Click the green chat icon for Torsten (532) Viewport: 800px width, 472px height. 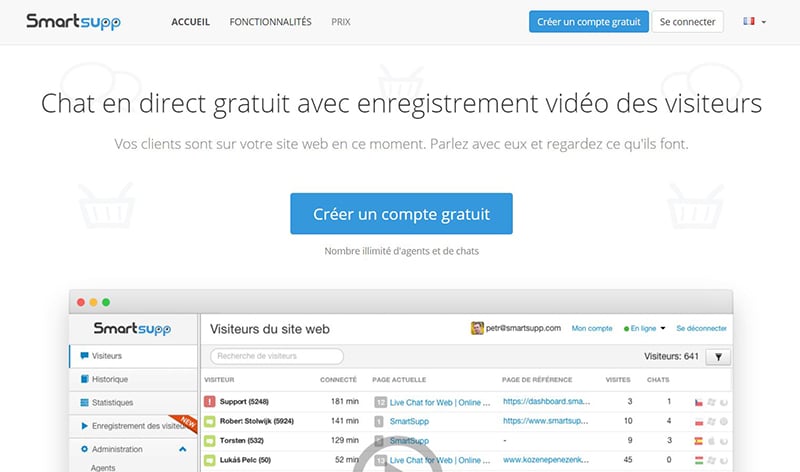point(209,440)
